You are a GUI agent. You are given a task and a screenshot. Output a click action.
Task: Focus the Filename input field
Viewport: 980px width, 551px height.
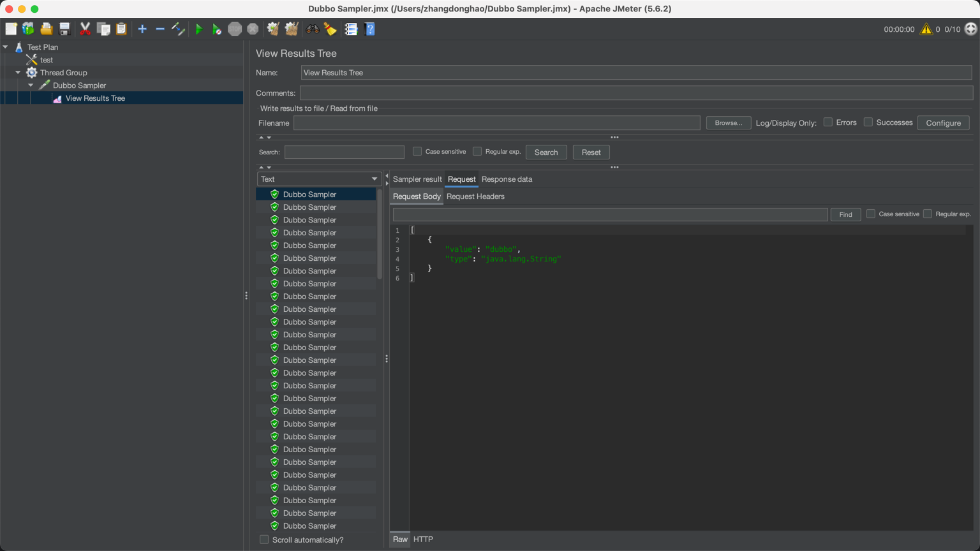pyautogui.click(x=496, y=123)
